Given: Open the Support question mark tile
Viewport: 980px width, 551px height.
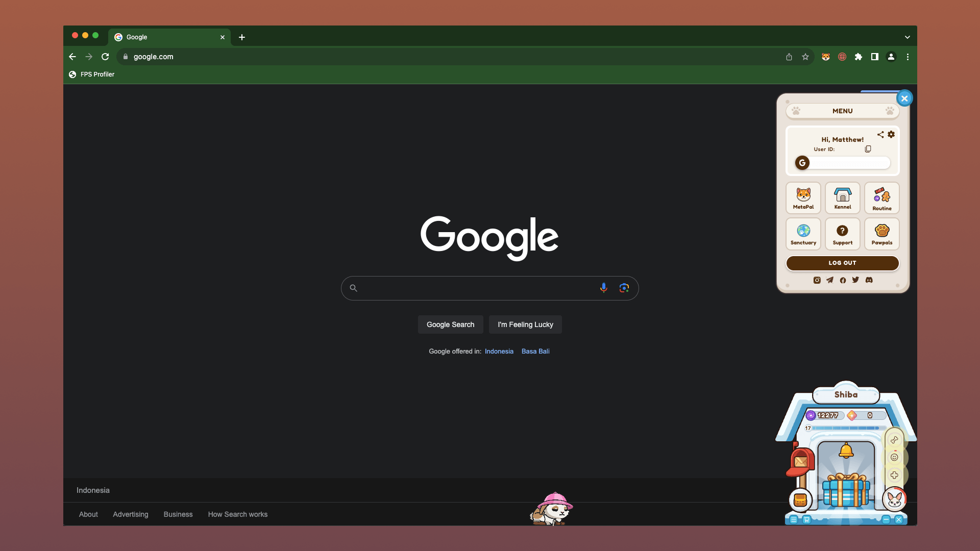Looking at the screenshot, I should pos(843,234).
